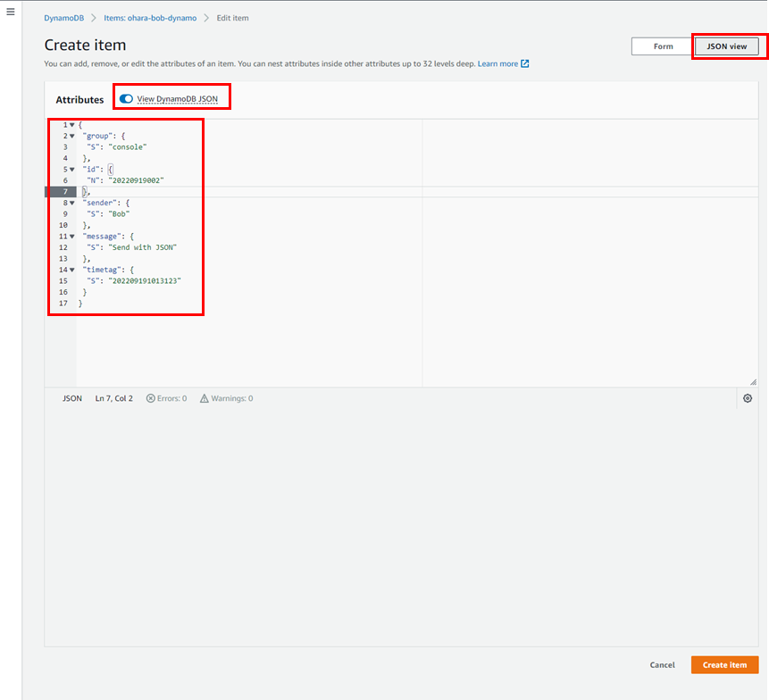Collapse the "timetag" attribute fold arrow
769x700 pixels.
tap(72, 270)
